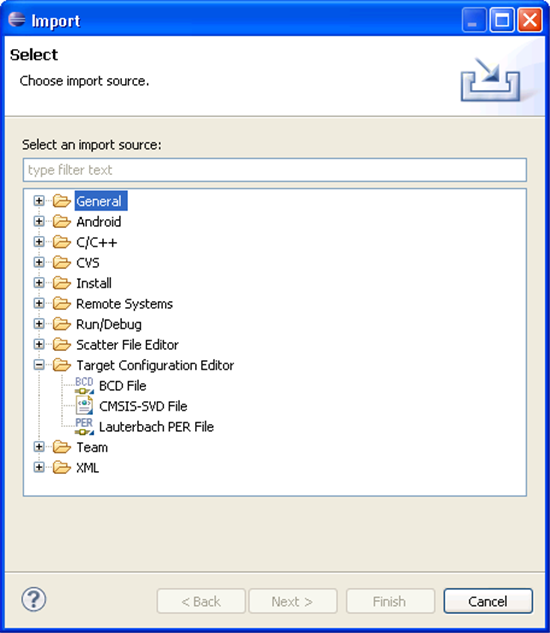This screenshot has height=633, width=550.
Task: Click the Lauterbach PER File icon
Action: [x=84, y=427]
